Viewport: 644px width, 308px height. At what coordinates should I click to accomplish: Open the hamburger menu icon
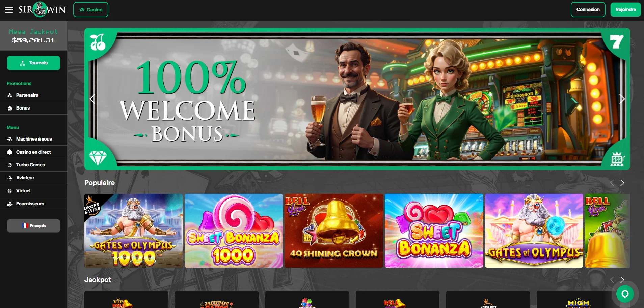(9, 10)
